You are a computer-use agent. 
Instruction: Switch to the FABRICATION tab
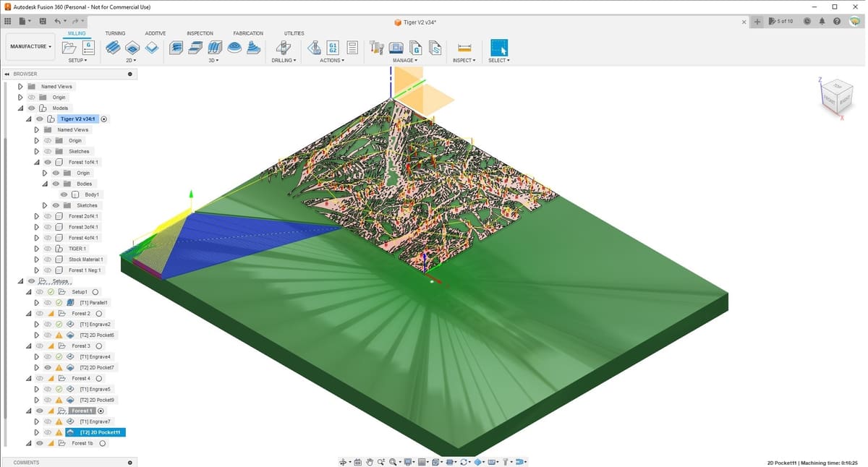click(x=248, y=33)
